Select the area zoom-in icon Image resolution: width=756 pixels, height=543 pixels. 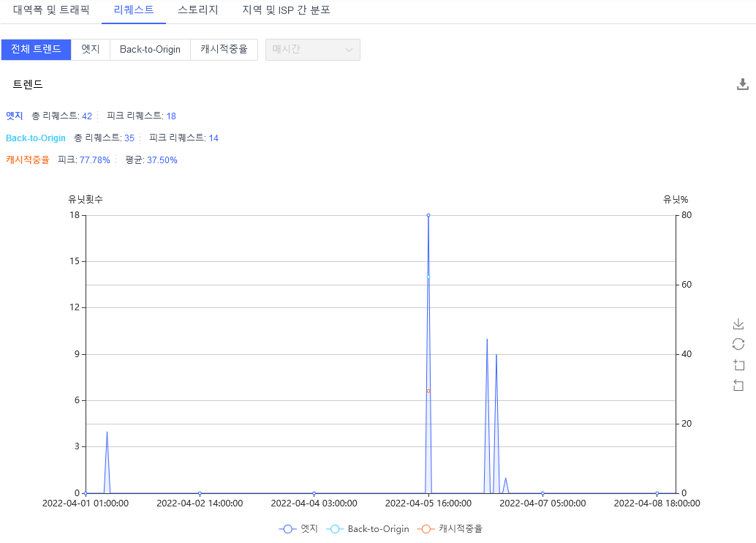tap(738, 364)
